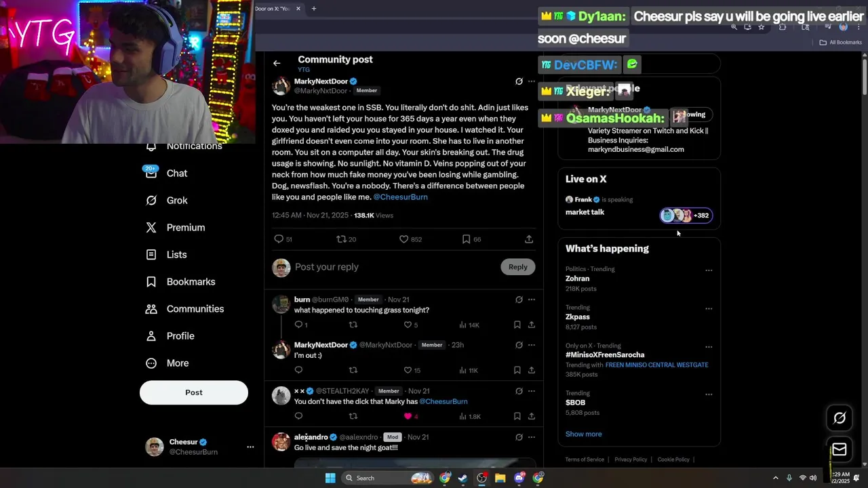Repost the main post with 20 reposts
The image size is (868, 488).
point(341,239)
